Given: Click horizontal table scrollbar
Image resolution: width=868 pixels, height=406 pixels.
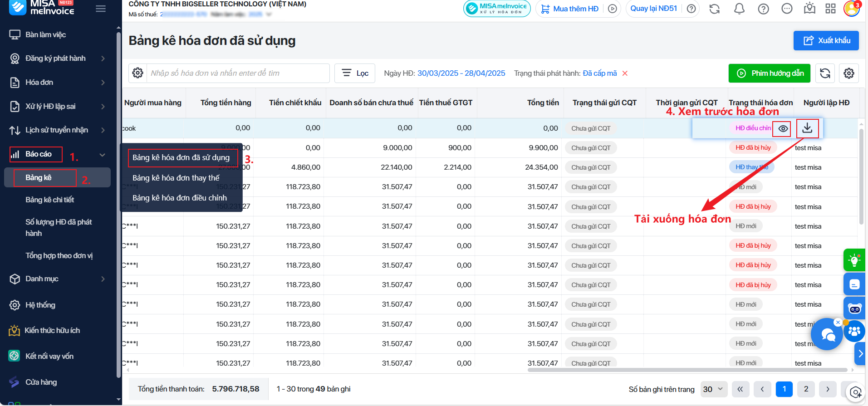Looking at the screenshot, I should tap(687, 370).
